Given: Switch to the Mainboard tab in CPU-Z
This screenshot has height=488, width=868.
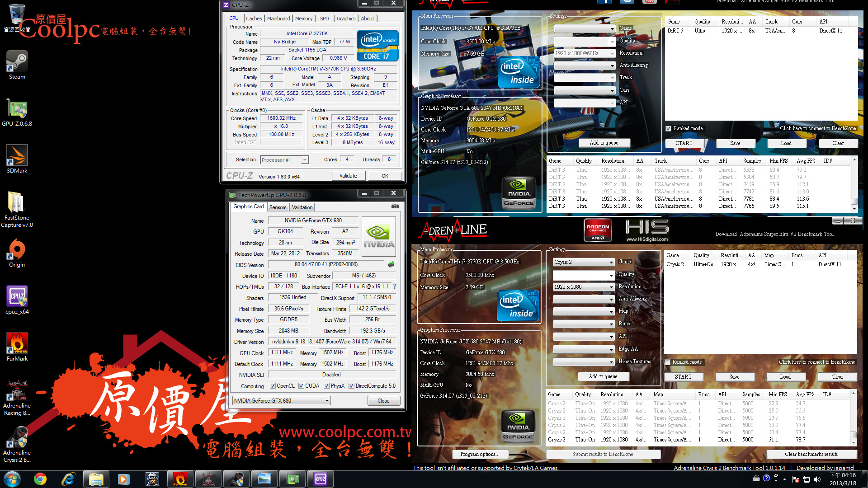Looking at the screenshot, I should pyautogui.click(x=278, y=19).
